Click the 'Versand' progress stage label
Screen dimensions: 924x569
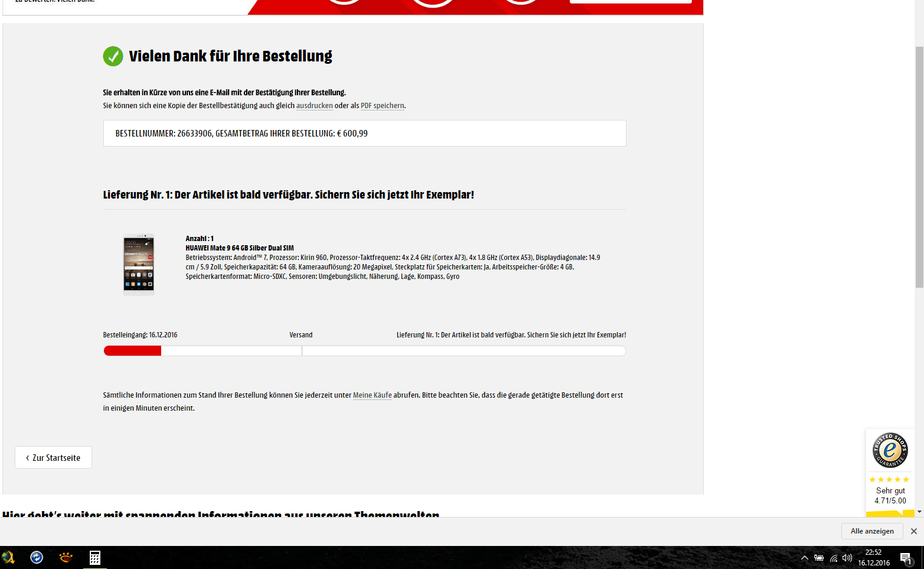click(301, 335)
